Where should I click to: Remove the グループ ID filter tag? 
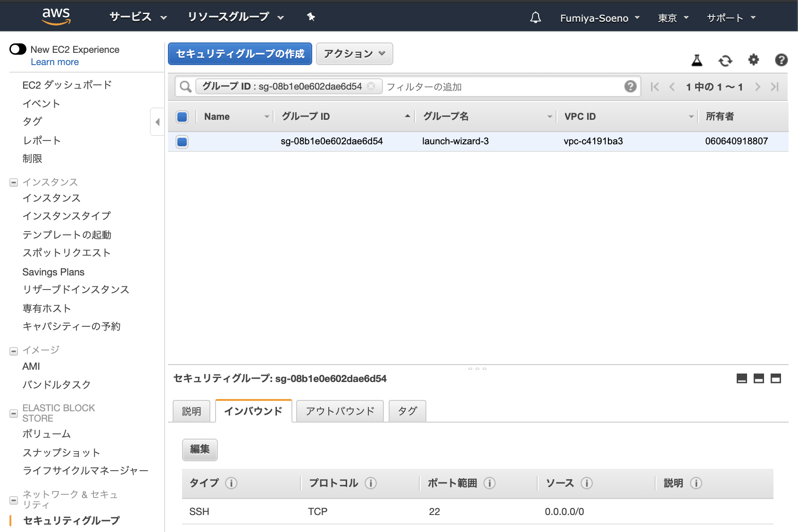click(372, 86)
